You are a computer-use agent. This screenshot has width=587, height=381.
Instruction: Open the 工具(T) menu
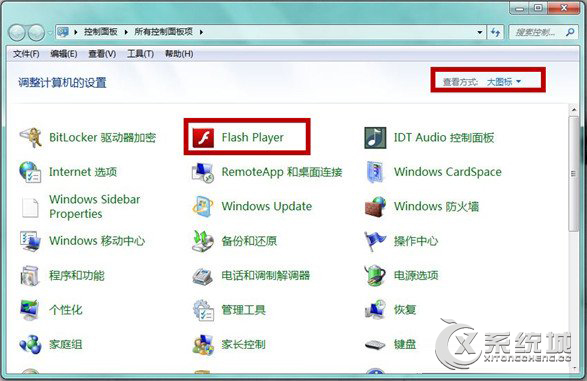pyautogui.click(x=140, y=54)
